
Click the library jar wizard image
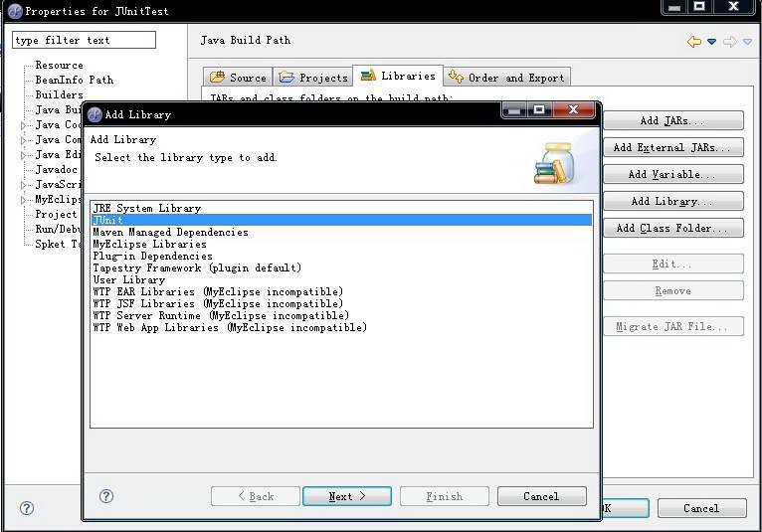pos(552,163)
